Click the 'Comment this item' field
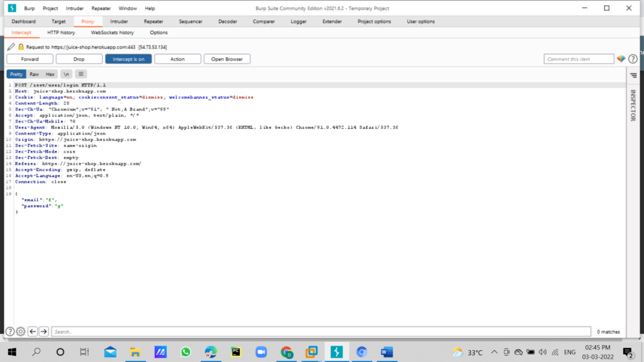Image resolution: width=644 pixels, height=362 pixels. [x=579, y=59]
